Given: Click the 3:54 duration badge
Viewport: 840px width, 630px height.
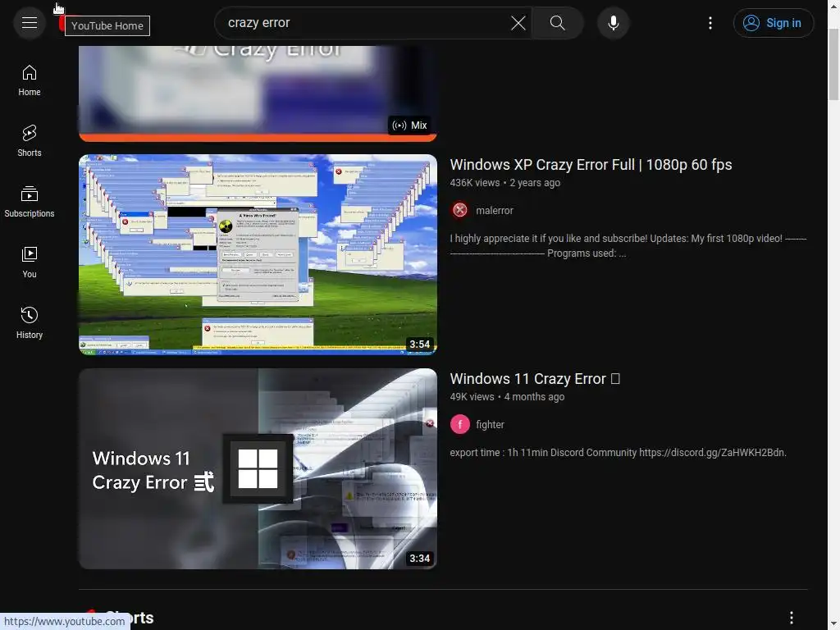Looking at the screenshot, I should [x=419, y=344].
